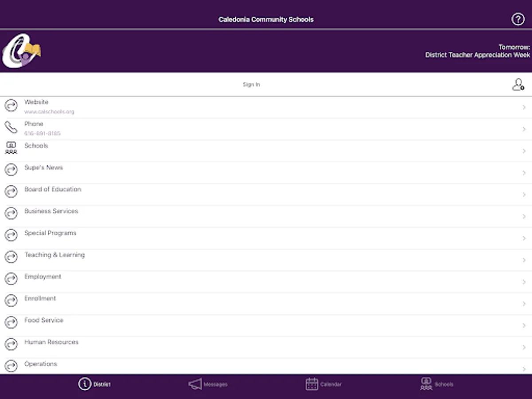This screenshot has height=399, width=532.
Task: Tap the Business Services arrow icon
Action: point(11,213)
